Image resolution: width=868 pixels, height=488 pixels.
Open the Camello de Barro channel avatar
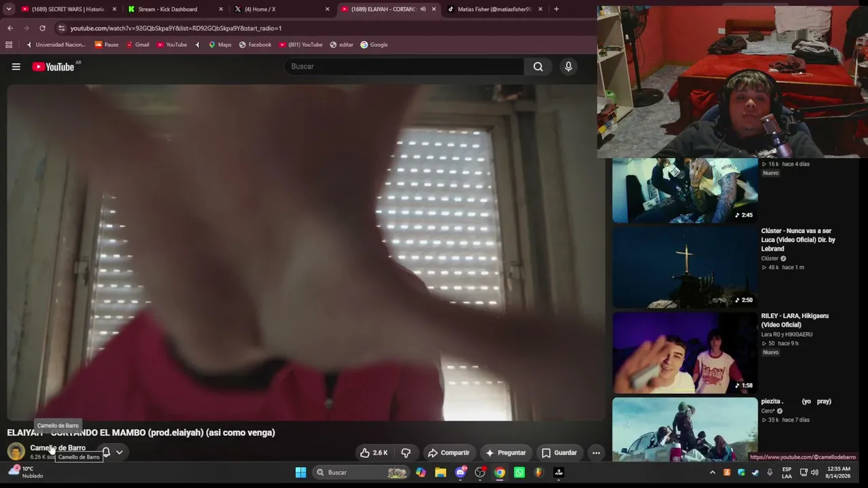click(x=16, y=451)
